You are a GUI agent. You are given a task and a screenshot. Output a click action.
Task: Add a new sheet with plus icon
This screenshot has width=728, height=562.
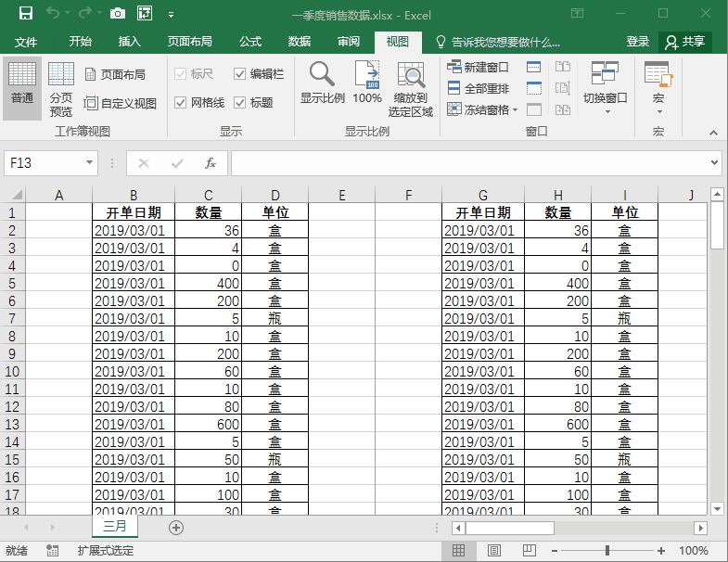pyautogui.click(x=176, y=527)
